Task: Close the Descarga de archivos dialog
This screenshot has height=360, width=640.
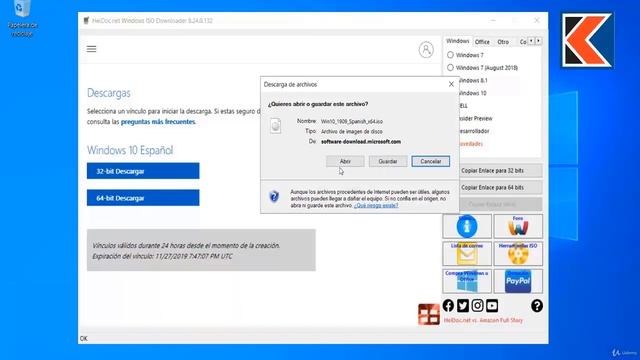Action: point(451,84)
